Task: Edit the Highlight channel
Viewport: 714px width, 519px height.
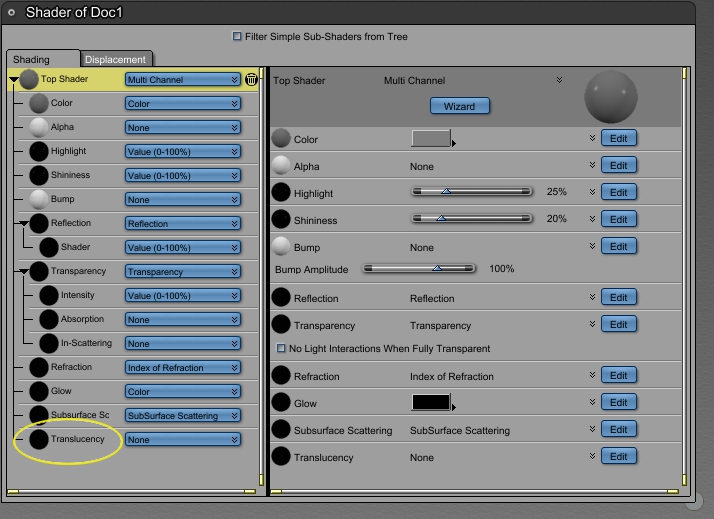Action: 618,192
